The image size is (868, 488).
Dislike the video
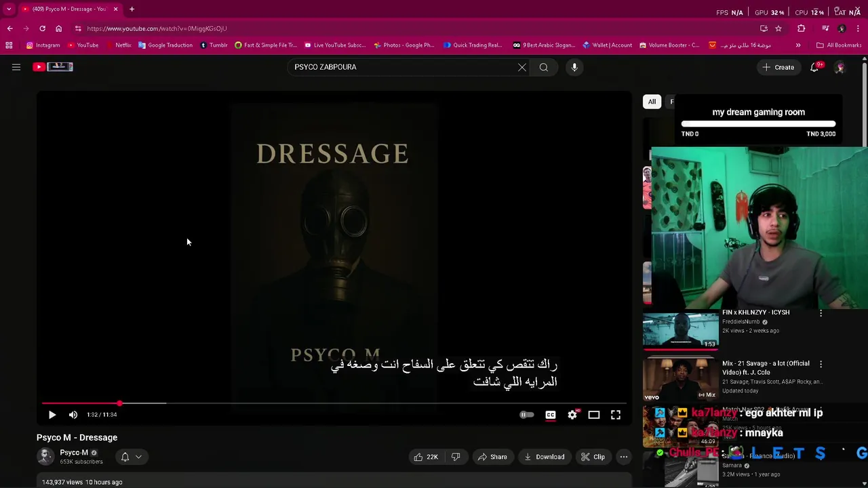coord(456,457)
